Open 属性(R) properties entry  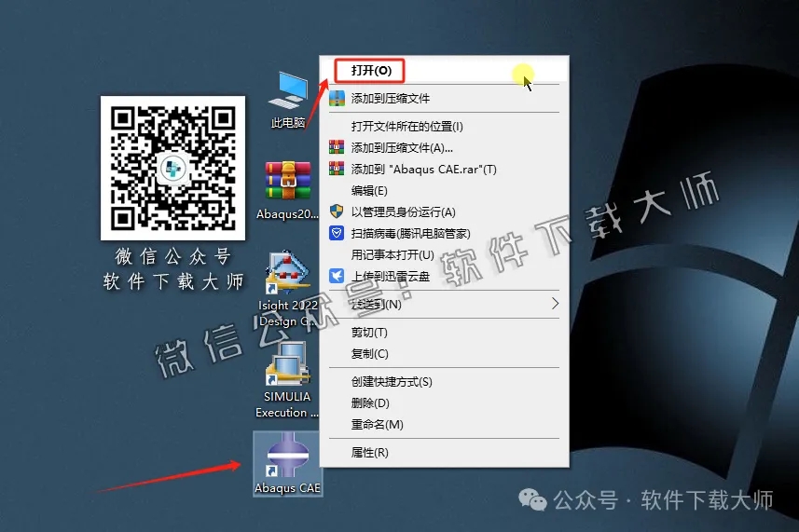[444, 453]
